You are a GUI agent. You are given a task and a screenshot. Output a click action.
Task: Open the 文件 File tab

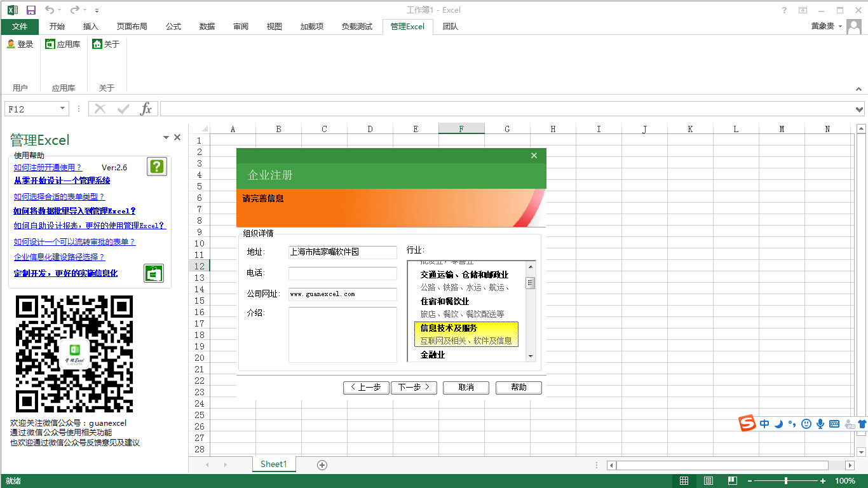(x=20, y=26)
